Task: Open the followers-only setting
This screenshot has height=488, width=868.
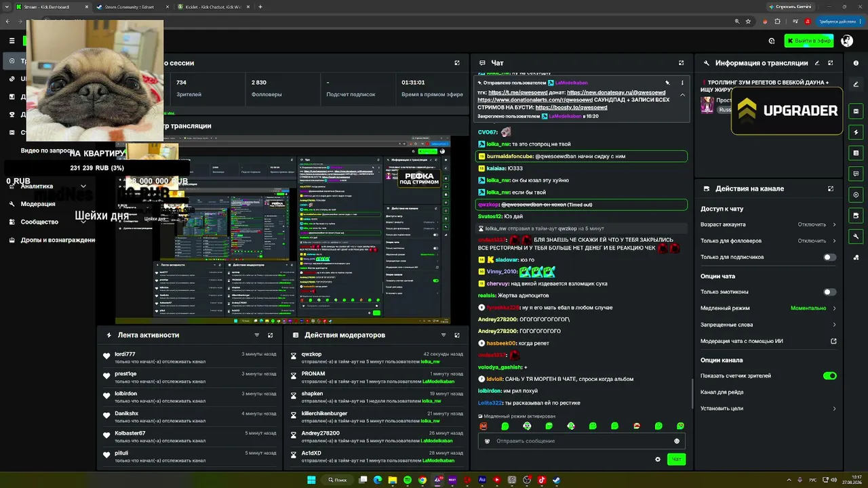Action: point(768,241)
